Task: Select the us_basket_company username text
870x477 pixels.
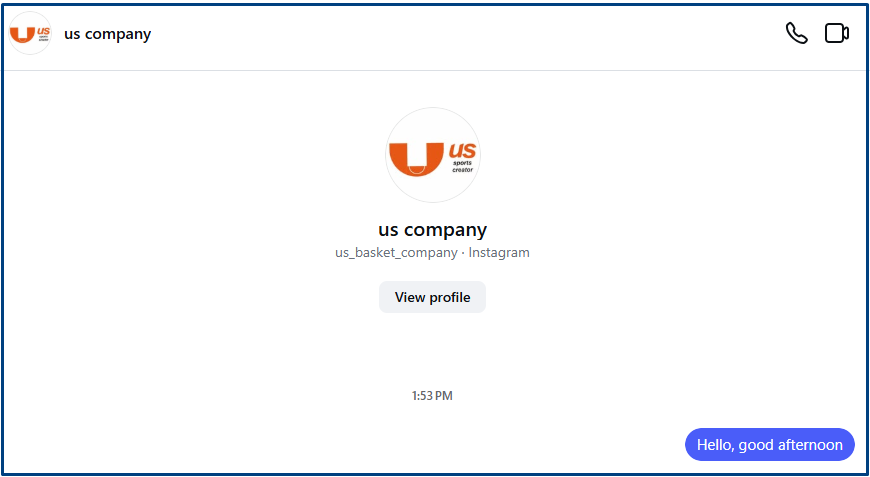Action: [x=396, y=253]
